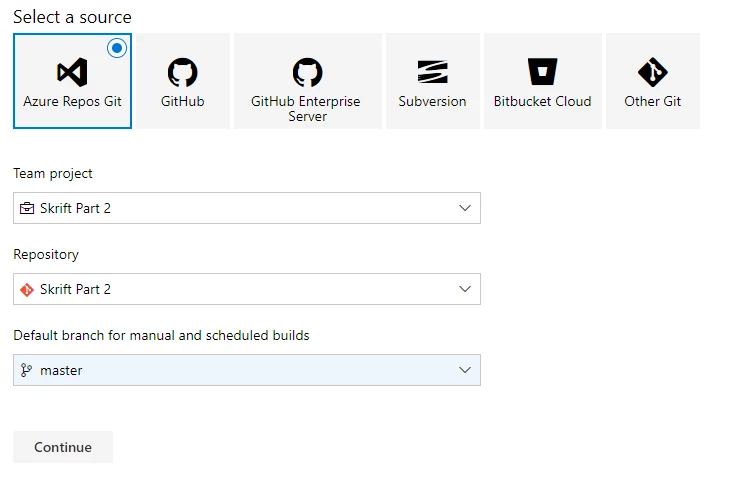Pick the GitHub Enterprise Server icon

(307, 72)
